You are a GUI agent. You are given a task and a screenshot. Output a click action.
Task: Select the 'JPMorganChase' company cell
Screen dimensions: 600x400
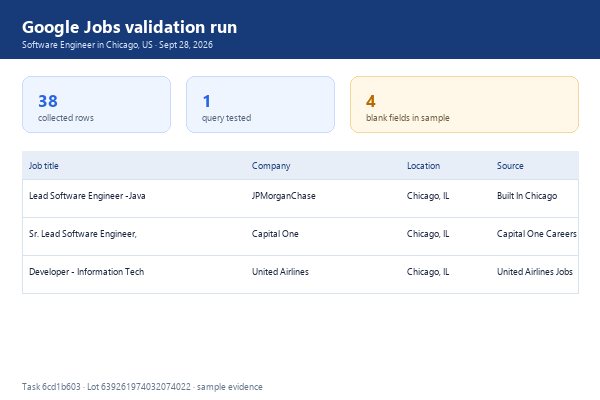(x=284, y=196)
